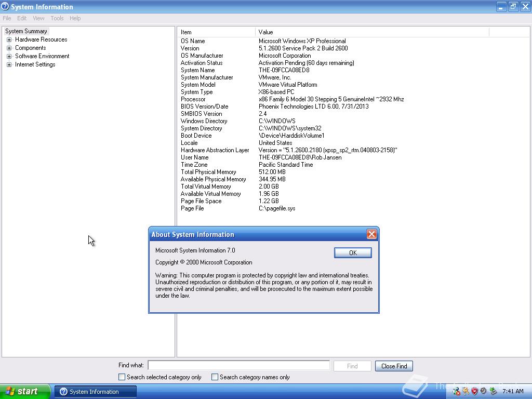The image size is (532, 399).
Task: Select the Components category label
Action: click(x=31, y=48)
